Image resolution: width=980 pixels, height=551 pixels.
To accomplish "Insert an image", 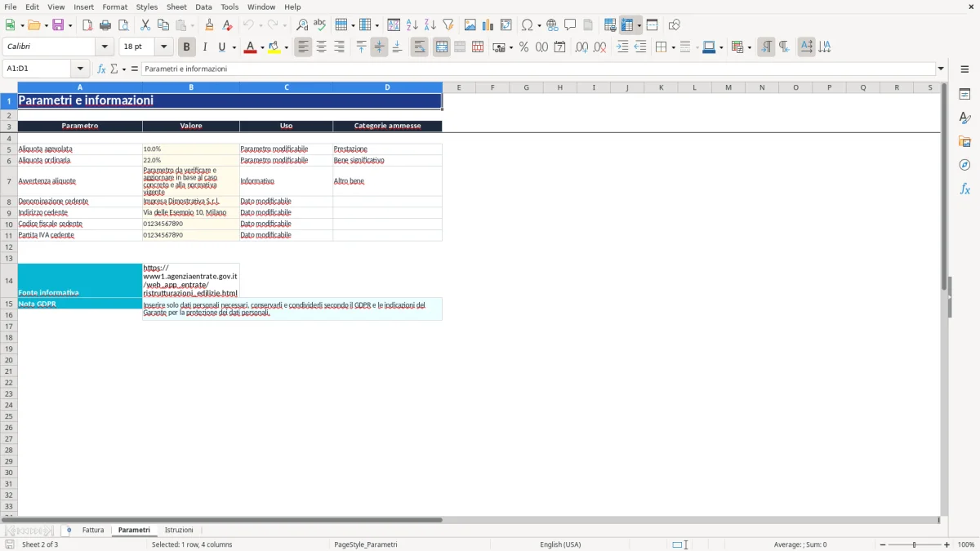I will 470,25.
